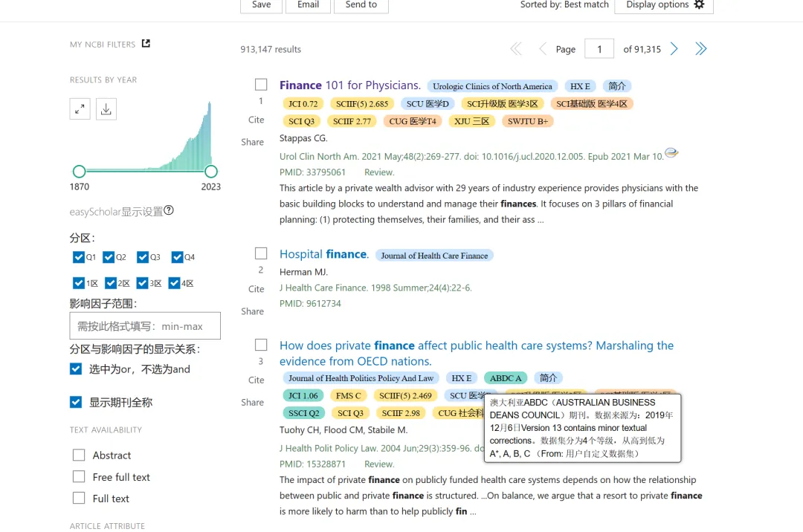Open the Send to dropdown
Screen dimensions: 803x532
pyautogui.click(x=361, y=5)
